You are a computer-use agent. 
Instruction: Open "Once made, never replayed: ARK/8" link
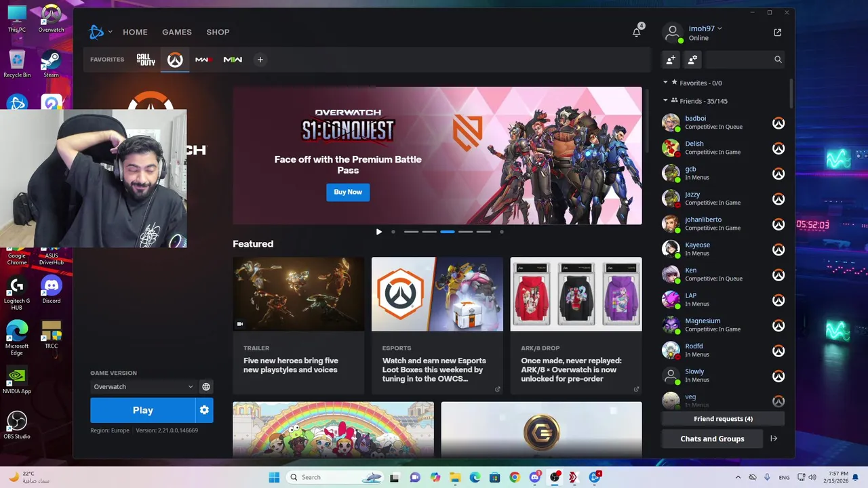click(x=571, y=369)
